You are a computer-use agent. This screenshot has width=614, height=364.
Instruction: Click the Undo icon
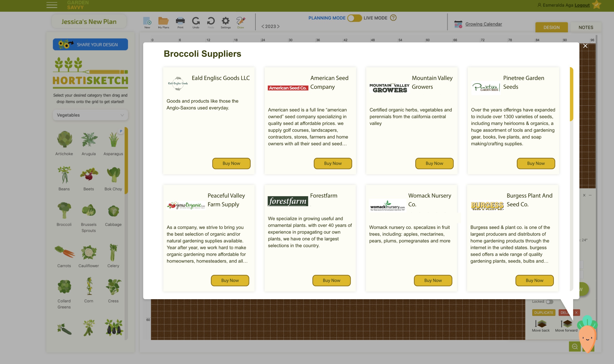(x=196, y=21)
